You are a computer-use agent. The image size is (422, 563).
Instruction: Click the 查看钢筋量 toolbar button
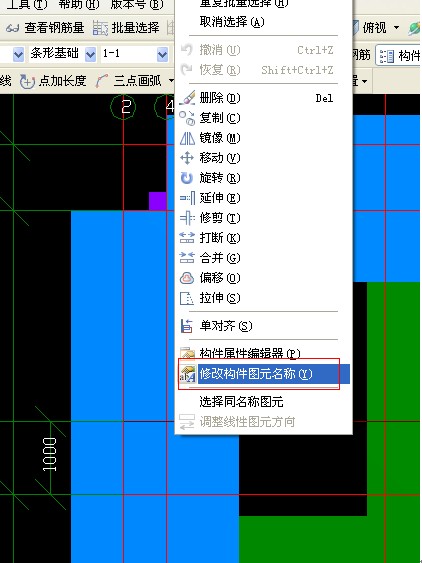coord(45,28)
